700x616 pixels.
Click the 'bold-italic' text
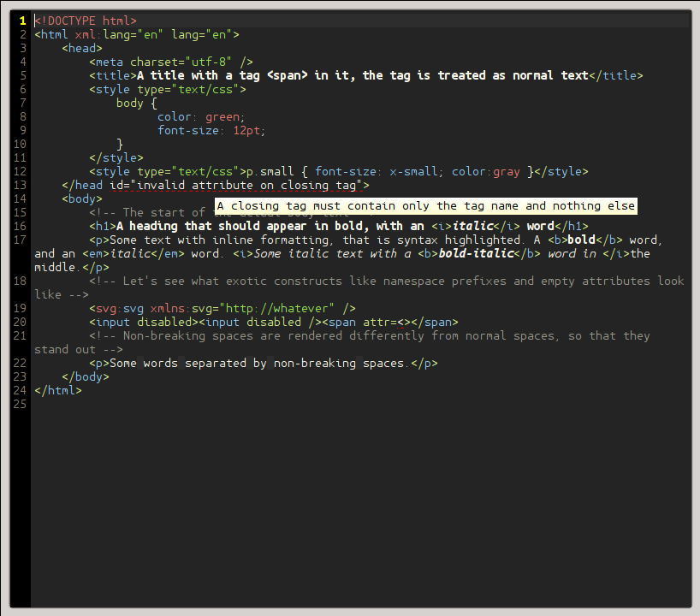point(476,253)
